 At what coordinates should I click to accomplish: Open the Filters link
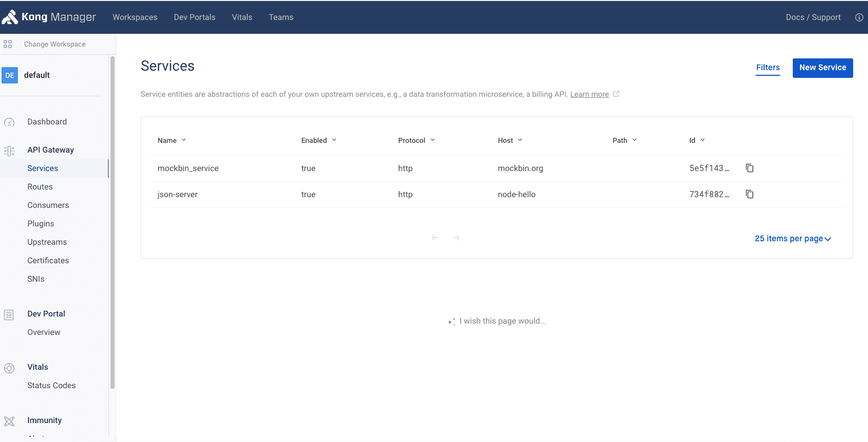768,68
